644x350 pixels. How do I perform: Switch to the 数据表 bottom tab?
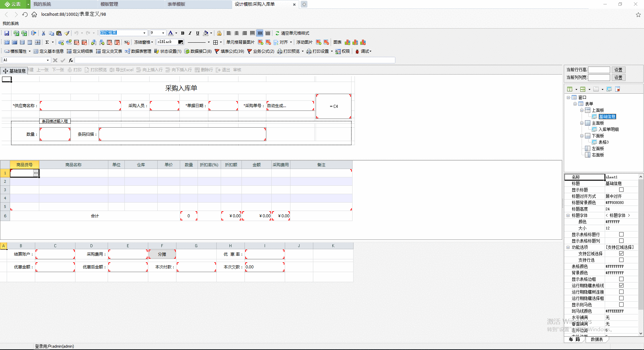click(x=597, y=340)
